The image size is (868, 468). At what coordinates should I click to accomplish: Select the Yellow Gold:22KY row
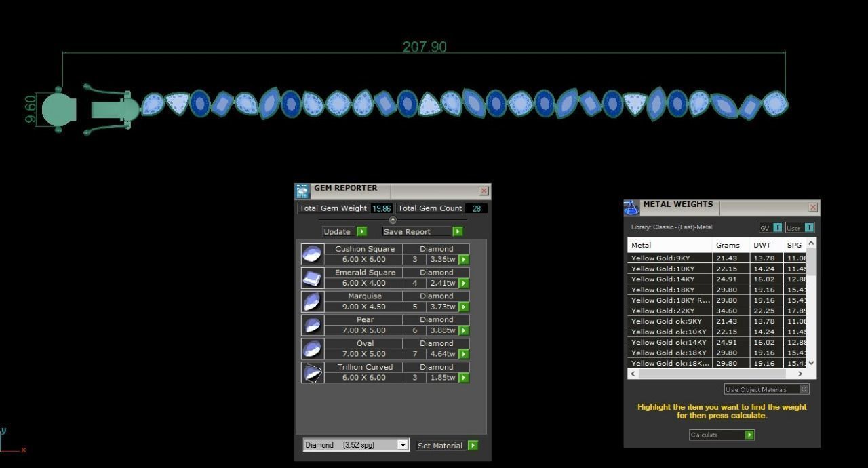coord(717,311)
